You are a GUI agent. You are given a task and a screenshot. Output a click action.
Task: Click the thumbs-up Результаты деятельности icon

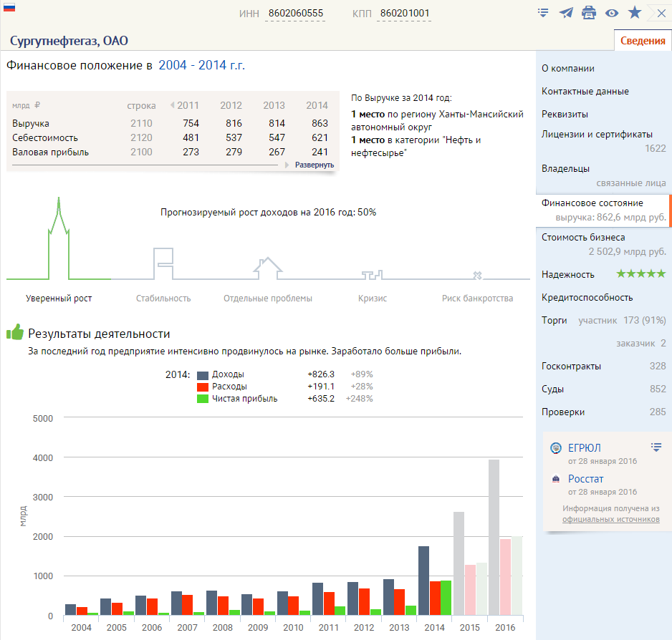pos(15,332)
